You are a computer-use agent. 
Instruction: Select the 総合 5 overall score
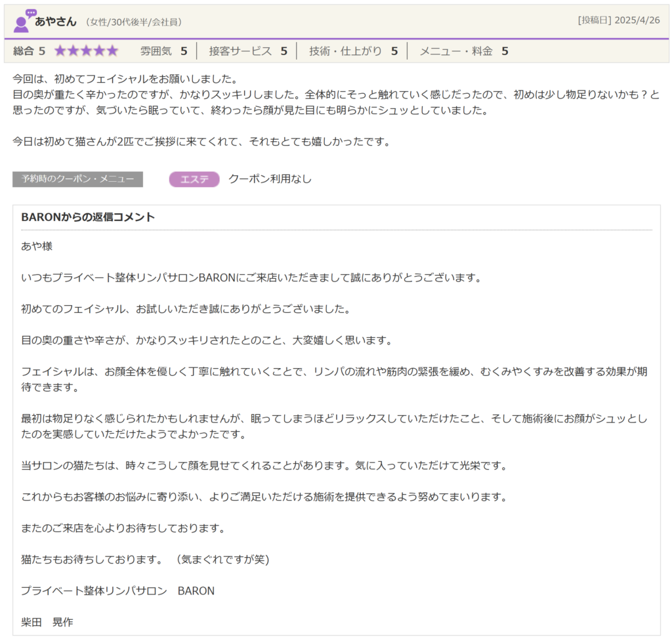pos(30,51)
